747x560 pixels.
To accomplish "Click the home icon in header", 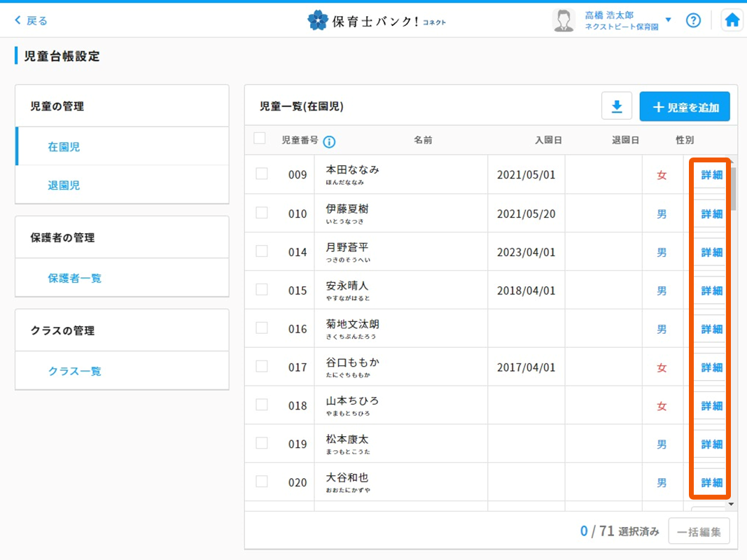I will coord(732,20).
